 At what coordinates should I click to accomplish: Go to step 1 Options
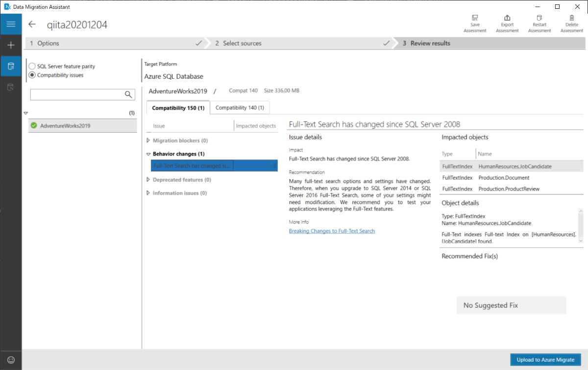point(115,43)
